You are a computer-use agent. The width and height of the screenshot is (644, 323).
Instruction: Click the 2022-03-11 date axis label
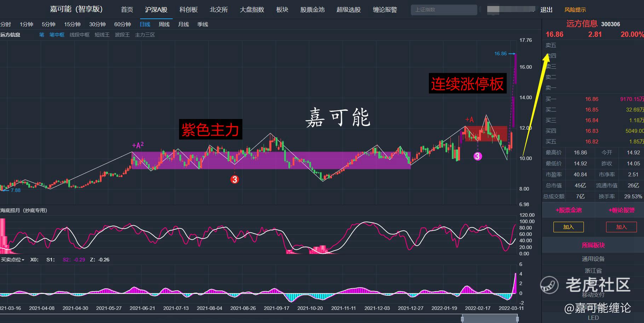pyautogui.click(x=511, y=308)
